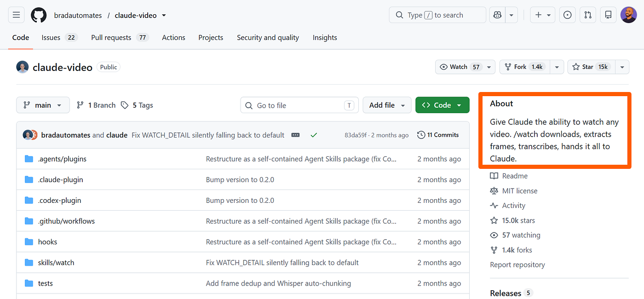Expand commit message details ellipsis

(x=295, y=135)
